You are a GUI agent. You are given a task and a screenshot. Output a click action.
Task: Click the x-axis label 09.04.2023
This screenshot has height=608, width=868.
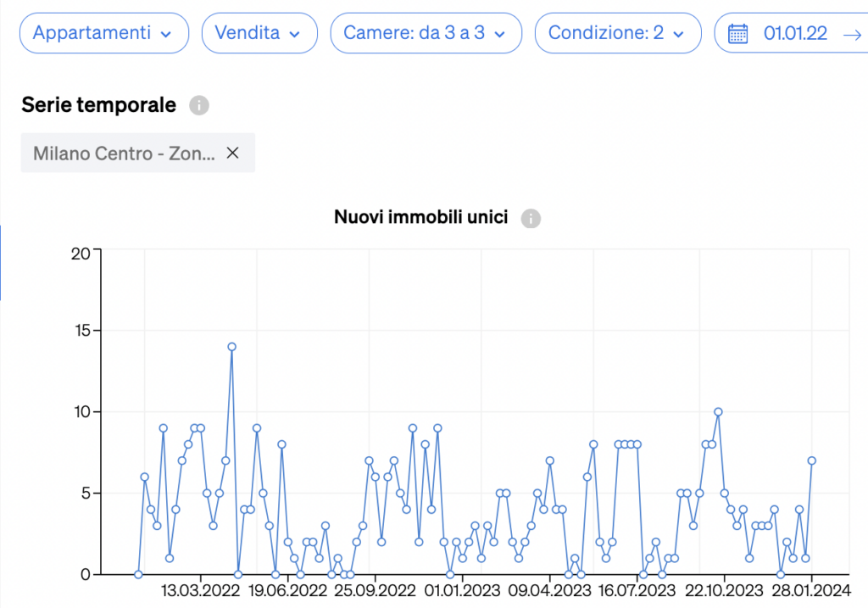pyautogui.click(x=549, y=591)
